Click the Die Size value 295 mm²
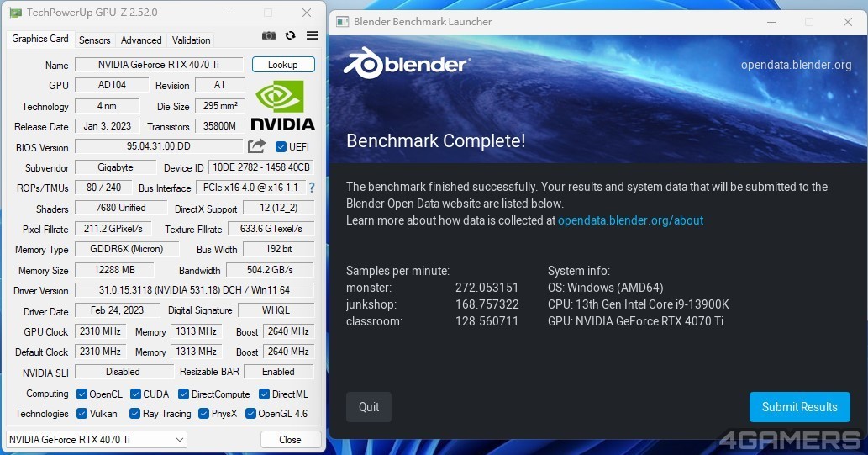Screen dimensions: 868x455 220,105
